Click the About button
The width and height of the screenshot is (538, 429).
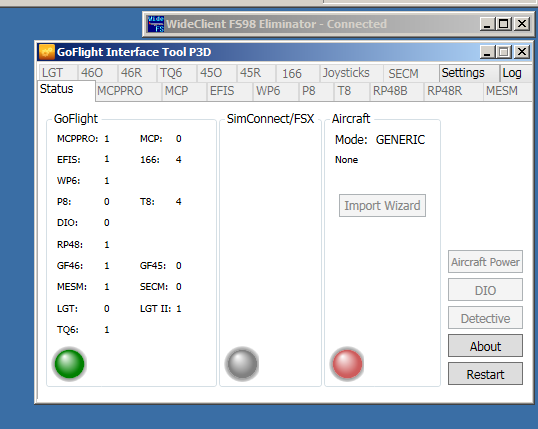[x=485, y=346]
